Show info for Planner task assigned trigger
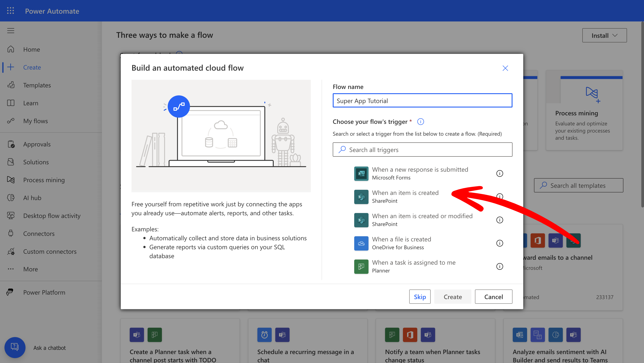The height and width of the screenshot is (363, 644). 499,266
